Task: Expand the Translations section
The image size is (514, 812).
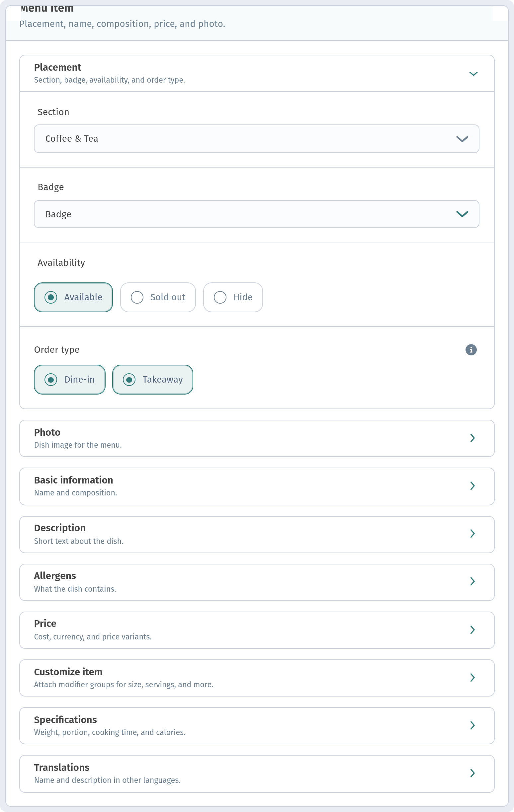Action: pyautogui.click(x=257, y=774)
